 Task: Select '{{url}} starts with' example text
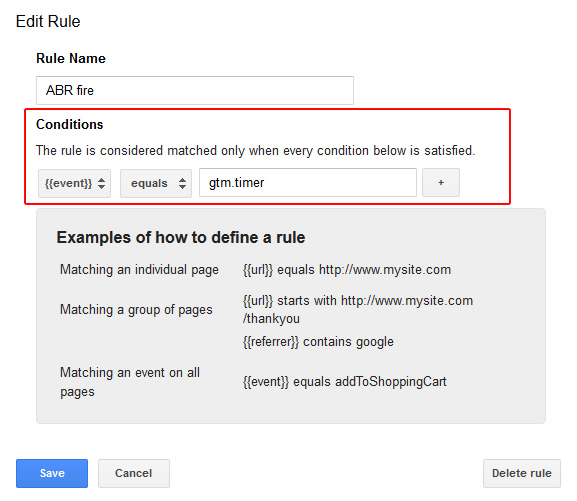[x=358, y=310]
